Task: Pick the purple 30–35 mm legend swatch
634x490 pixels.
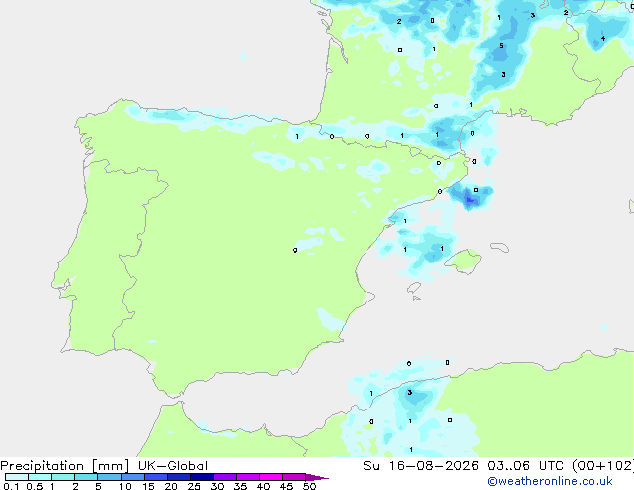Action: coord(225,477)
